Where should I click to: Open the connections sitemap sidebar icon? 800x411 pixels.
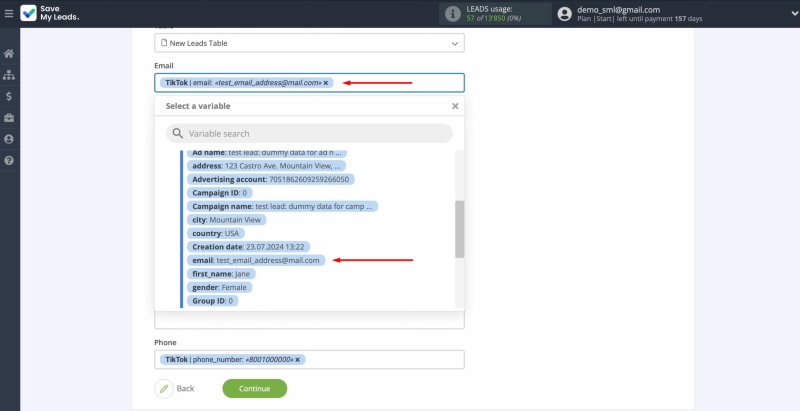(9, 75)
